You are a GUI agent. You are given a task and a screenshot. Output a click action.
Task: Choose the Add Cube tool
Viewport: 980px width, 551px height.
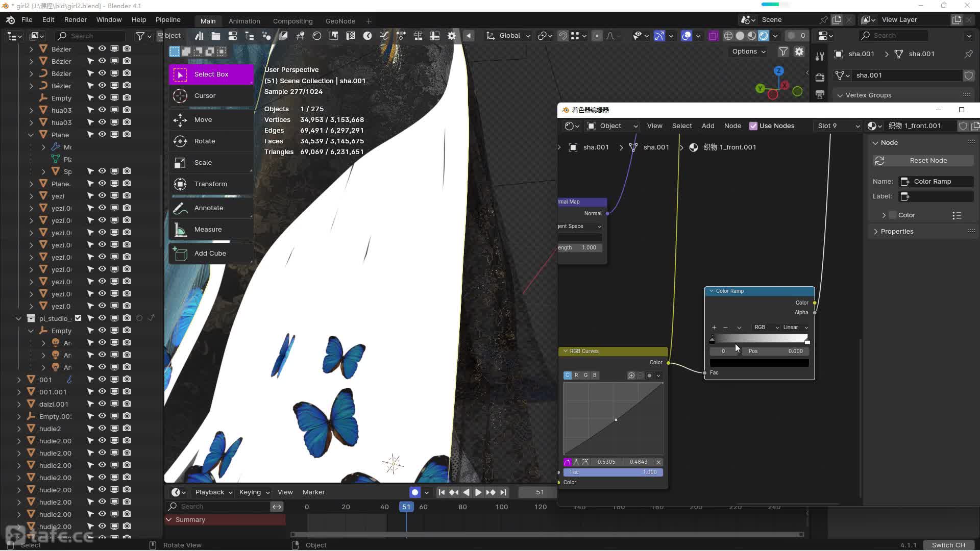[211, 253]
